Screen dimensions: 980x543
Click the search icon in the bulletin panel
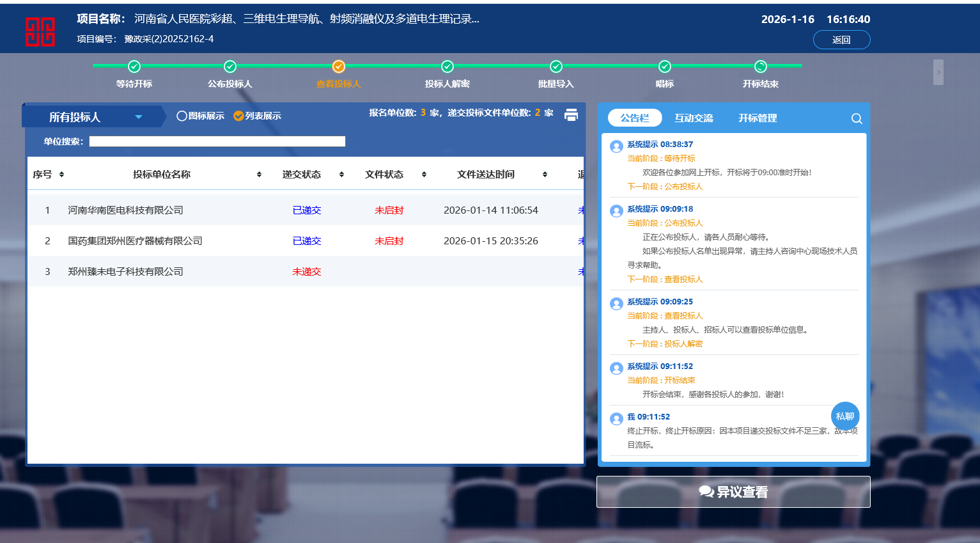coord(857,118)
